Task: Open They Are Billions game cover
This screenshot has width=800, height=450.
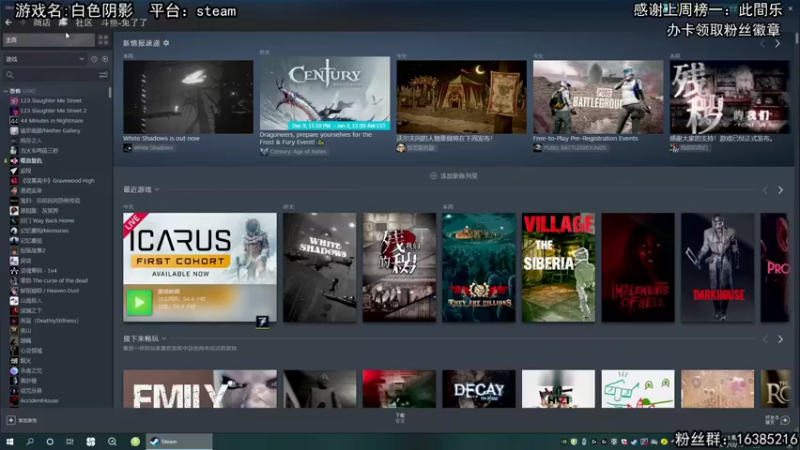Action: (x=479, y=267)
